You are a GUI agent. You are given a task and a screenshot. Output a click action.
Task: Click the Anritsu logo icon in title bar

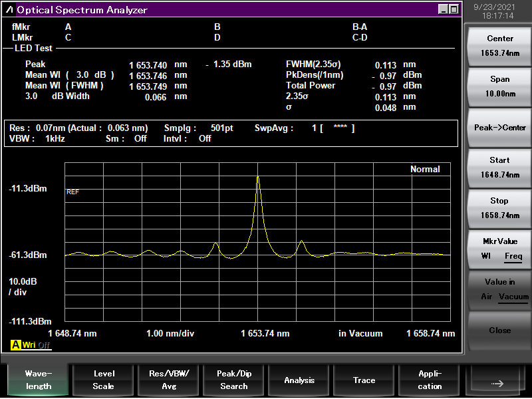pos(9,9)
